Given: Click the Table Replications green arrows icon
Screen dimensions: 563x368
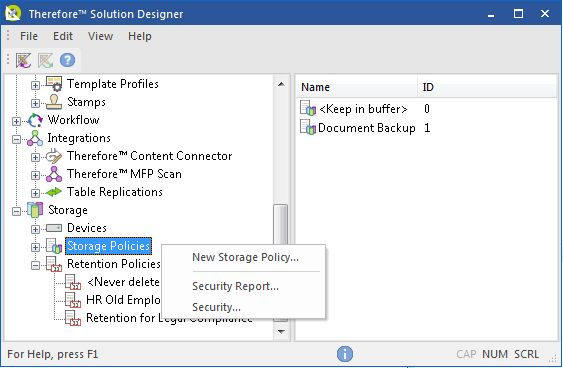Looking at the screenshot, I should [54, 192].
